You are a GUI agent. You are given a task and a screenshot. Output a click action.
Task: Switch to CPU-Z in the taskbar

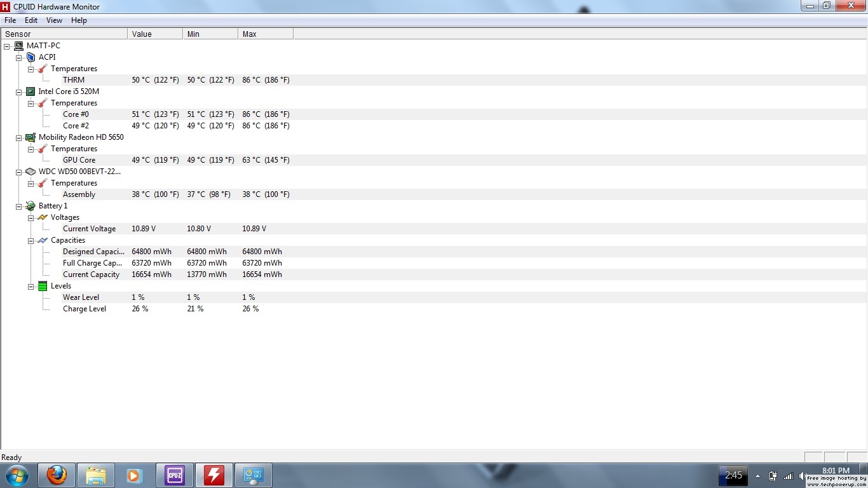click(174, 475)
